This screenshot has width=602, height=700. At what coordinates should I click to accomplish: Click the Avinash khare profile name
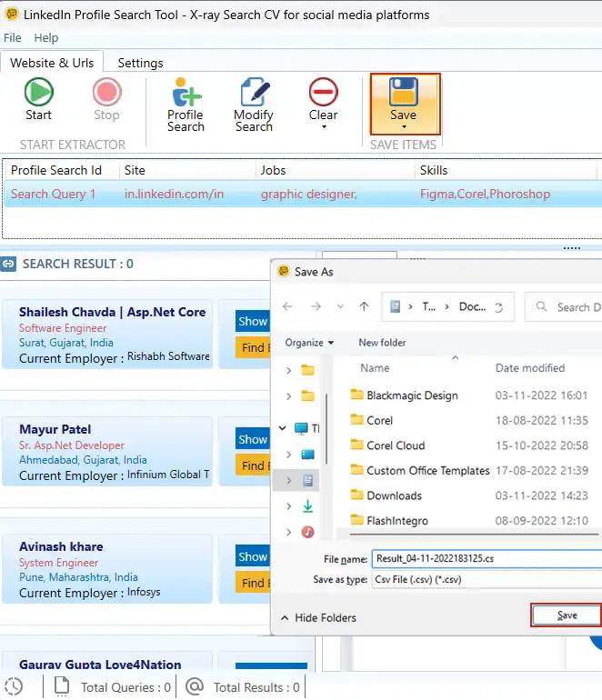point(61,546)
